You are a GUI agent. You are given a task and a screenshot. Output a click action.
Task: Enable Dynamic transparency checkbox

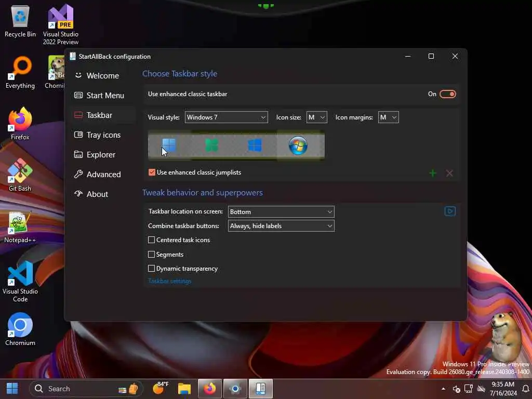click(151, 269)
